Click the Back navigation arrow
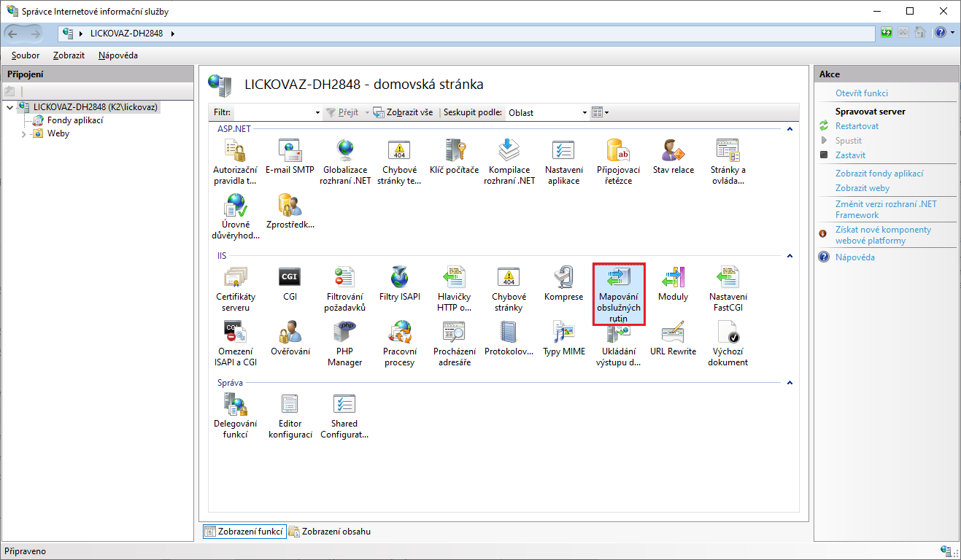961x560 pixels. pyautogui.click(x=14, y=33)
